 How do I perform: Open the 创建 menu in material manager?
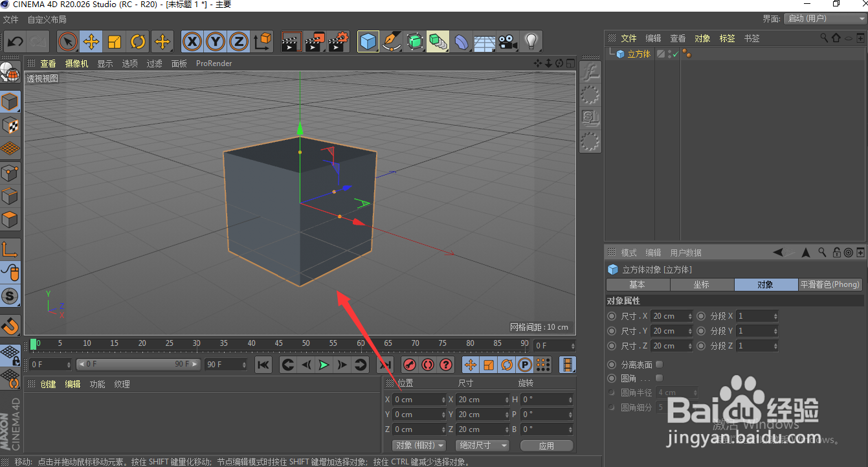[x=48, y=384]
